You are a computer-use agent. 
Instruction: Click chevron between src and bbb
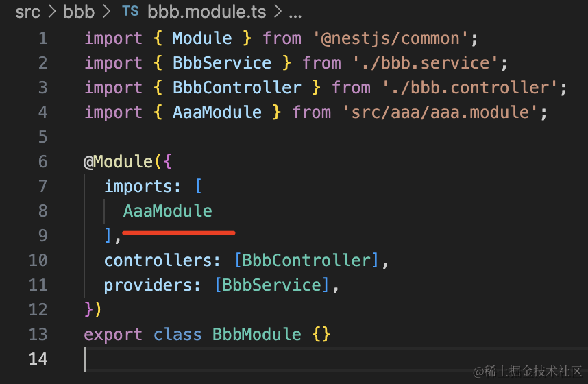[x=52, y=12]
